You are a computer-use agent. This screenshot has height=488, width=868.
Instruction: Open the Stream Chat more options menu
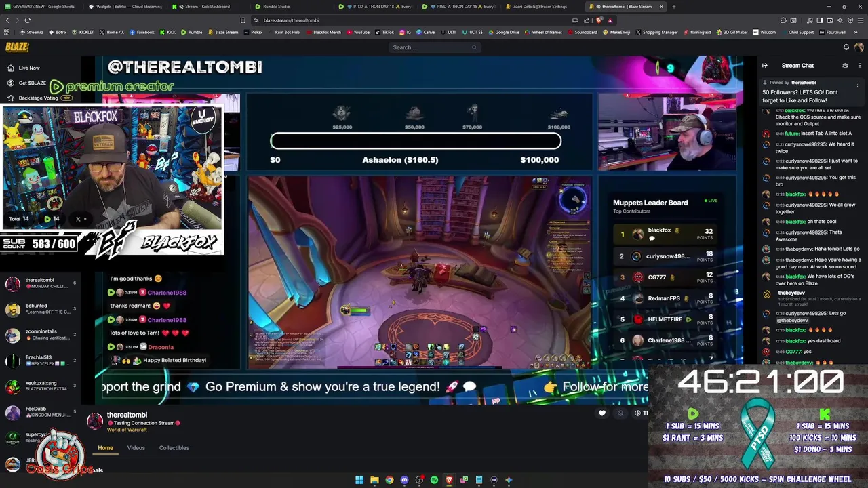pos(859,66)
